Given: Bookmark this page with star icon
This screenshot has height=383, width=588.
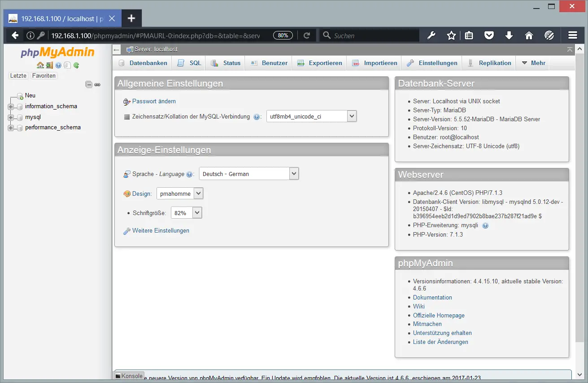Looking at the screenshot, I should 451,35.
